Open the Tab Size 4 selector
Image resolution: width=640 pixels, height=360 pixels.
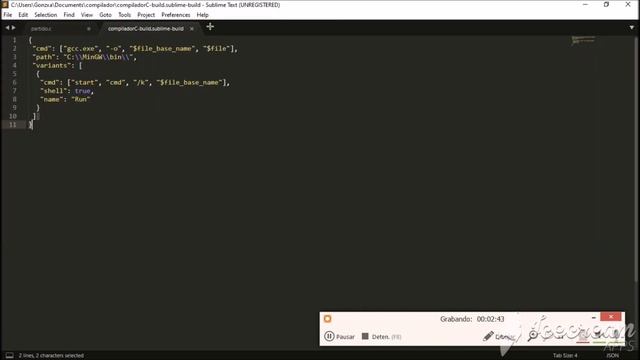pyautogui.click(x=565, y=356)
